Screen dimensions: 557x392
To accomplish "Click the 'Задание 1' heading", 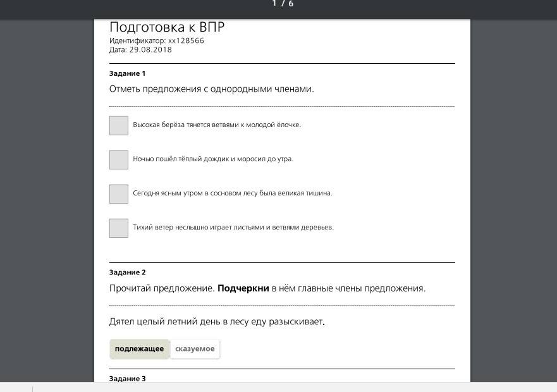I will click(x=127, y=73).
